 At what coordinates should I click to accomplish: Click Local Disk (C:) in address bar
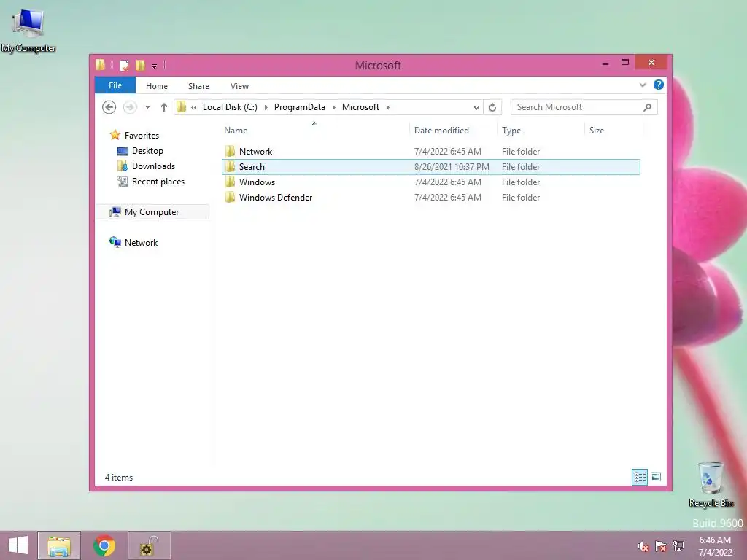(230, 107)
